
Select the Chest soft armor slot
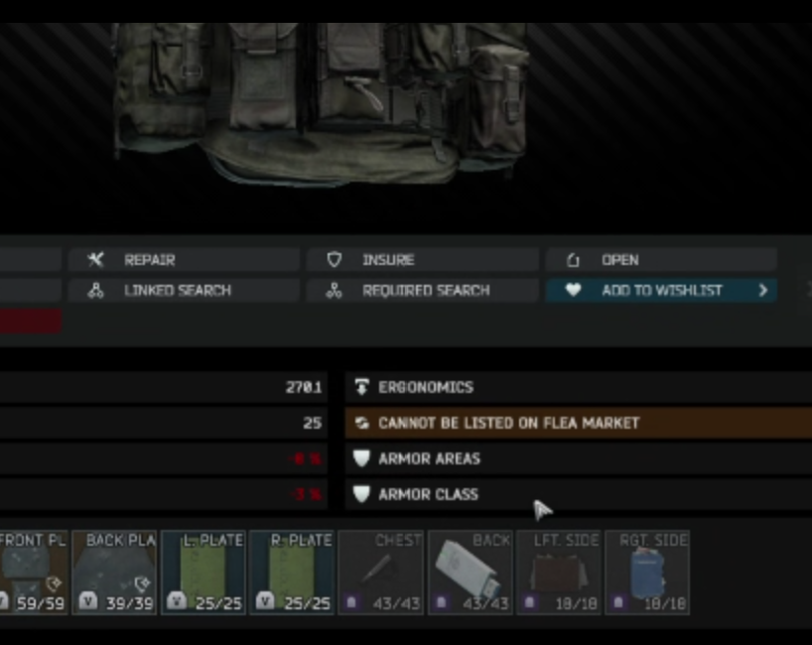(380, 572)
